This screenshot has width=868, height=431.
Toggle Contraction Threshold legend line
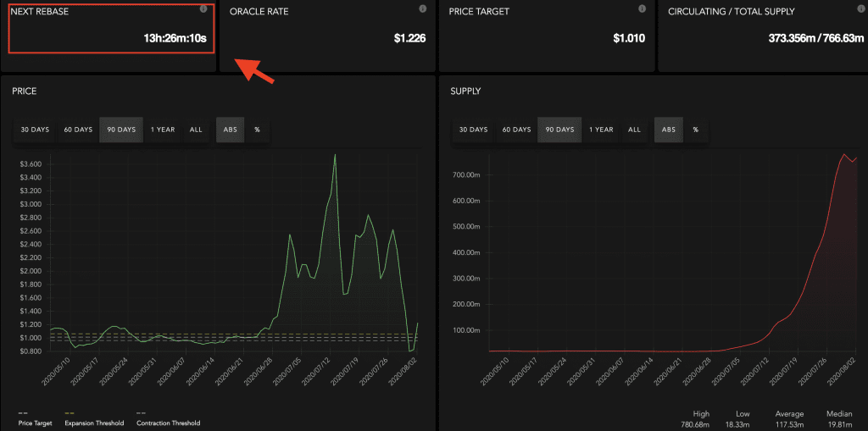click(168, 423)
